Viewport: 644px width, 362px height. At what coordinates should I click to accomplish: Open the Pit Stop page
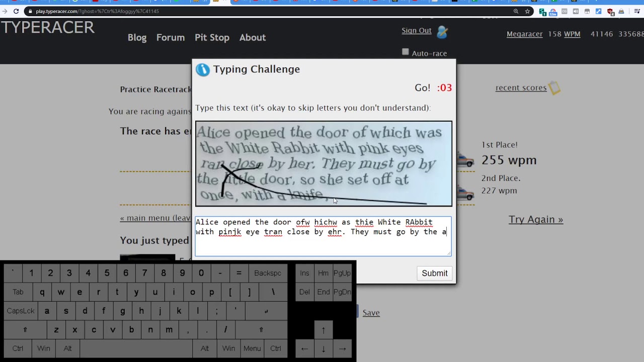212,37
